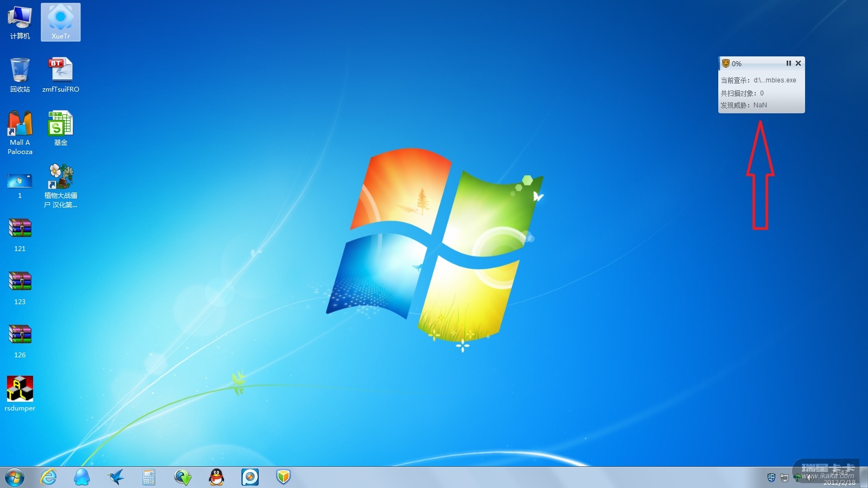
Task: Open the network connection tray icon
Action: (x=784, y=478)
